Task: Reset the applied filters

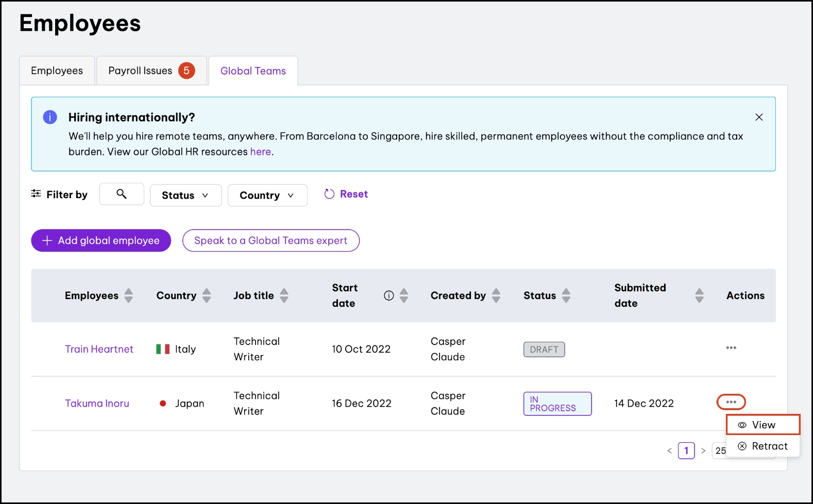Action: pyautogui.click(x=346, y=194)
